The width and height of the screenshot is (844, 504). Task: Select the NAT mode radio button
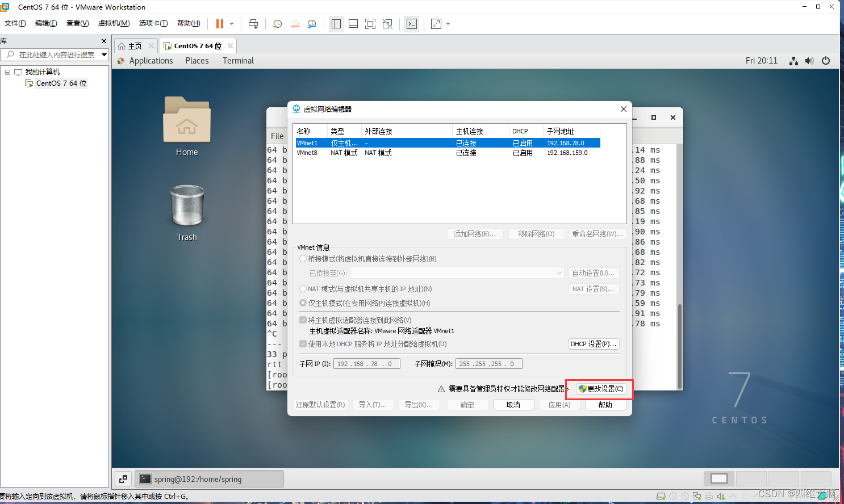click(303, 289)
